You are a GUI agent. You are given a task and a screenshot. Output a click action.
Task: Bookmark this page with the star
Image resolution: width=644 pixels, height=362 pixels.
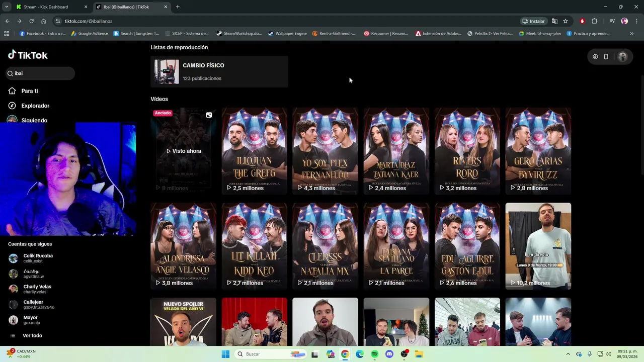click(x=566, y=21)
